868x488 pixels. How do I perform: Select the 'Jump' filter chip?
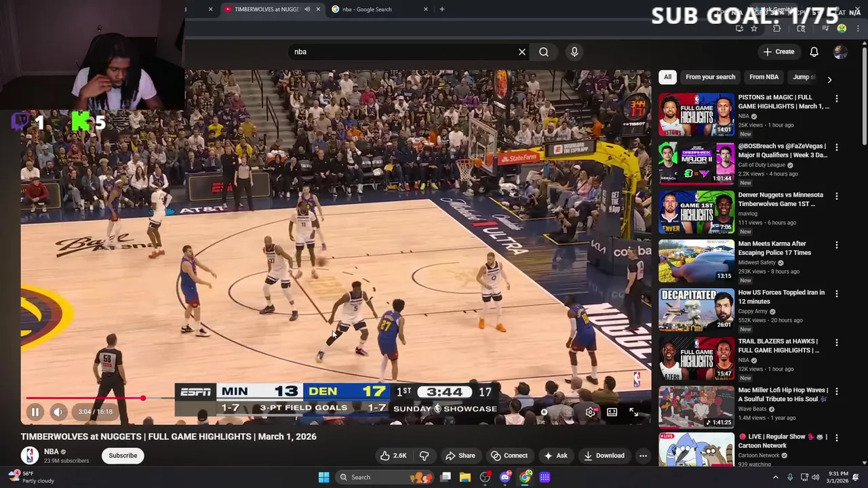point(803,77)
